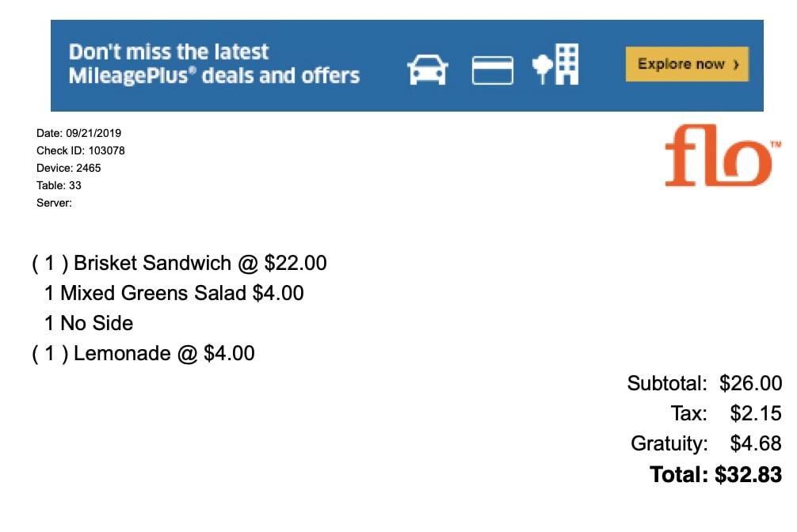
Task: Click the Subtotal amount $26.00
Action: (750, 383)
